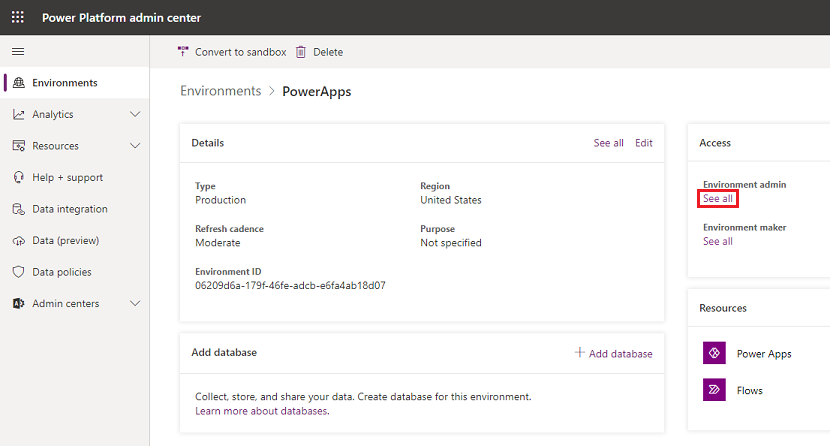830x446 pixels.
Task: Click the Power Apps purple icon
Action: pos(714,353)
